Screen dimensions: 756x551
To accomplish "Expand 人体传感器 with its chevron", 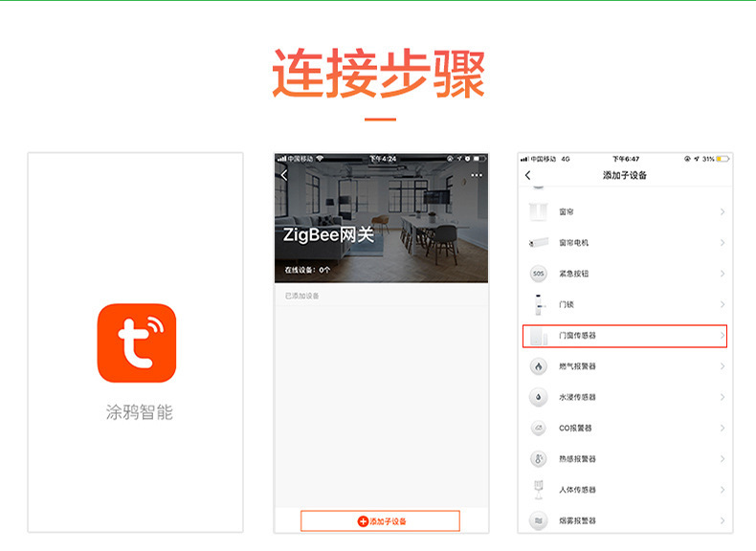I will (722, 490).
